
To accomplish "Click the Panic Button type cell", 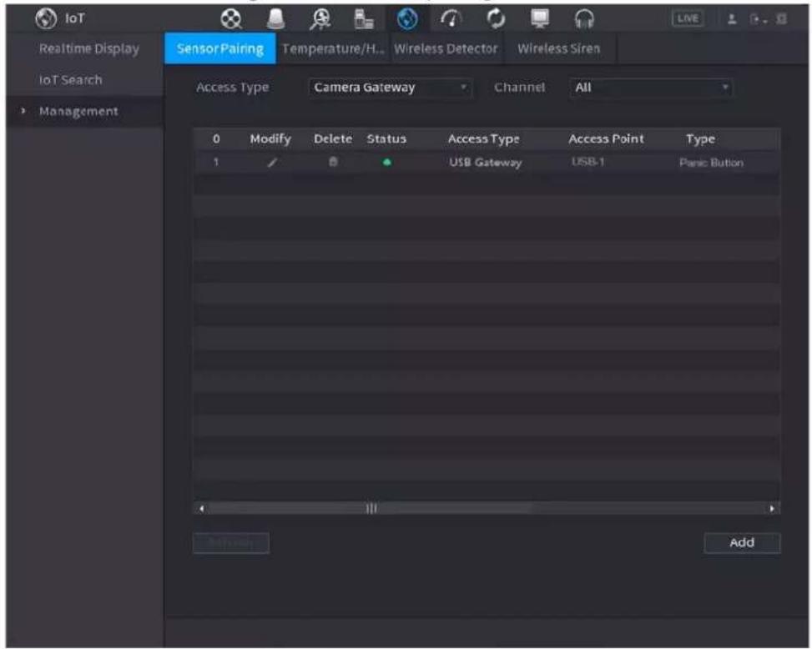I will point(712,163).
